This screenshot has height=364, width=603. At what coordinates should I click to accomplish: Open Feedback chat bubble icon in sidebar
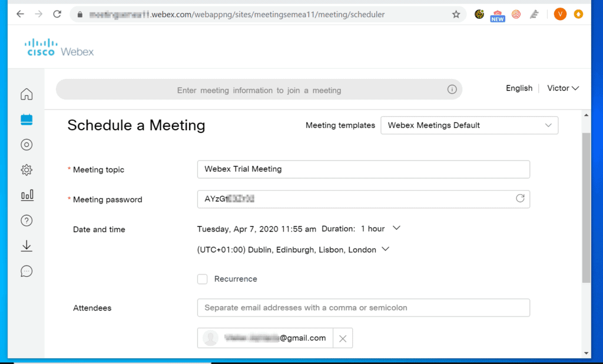(26, 272)
